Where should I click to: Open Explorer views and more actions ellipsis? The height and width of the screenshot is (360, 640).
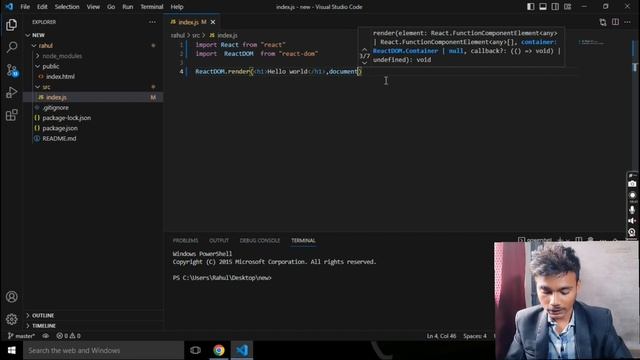coord(152,22)
